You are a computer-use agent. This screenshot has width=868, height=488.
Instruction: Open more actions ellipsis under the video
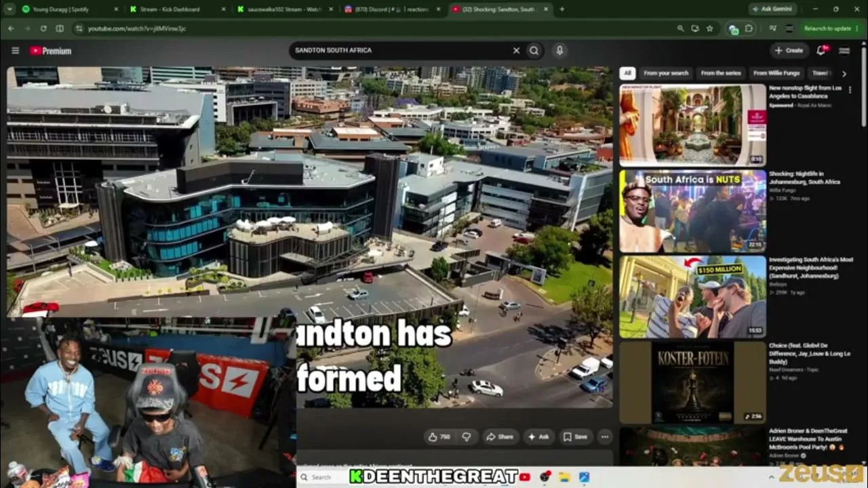click(605, 437)
